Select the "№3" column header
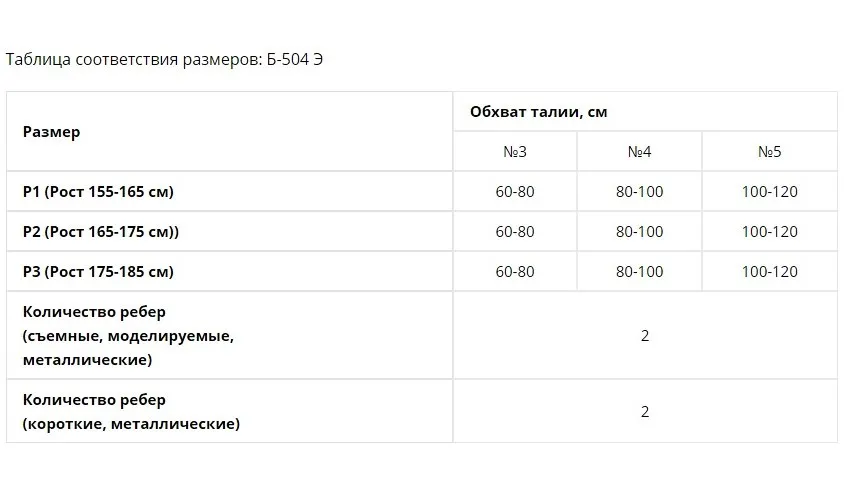 tap(515, 152)
